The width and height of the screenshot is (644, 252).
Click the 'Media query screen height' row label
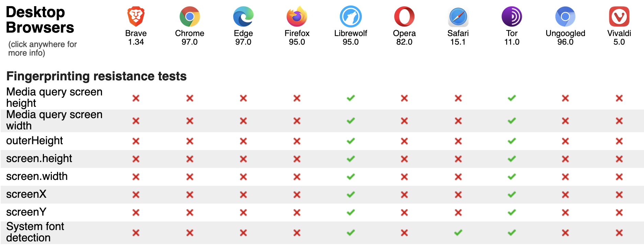(x=54, y=98)
